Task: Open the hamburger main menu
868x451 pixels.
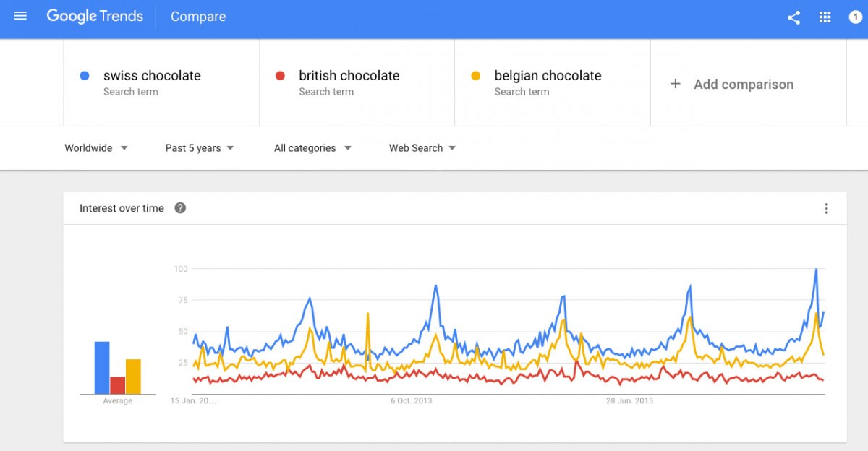Action: coord(20,16)
